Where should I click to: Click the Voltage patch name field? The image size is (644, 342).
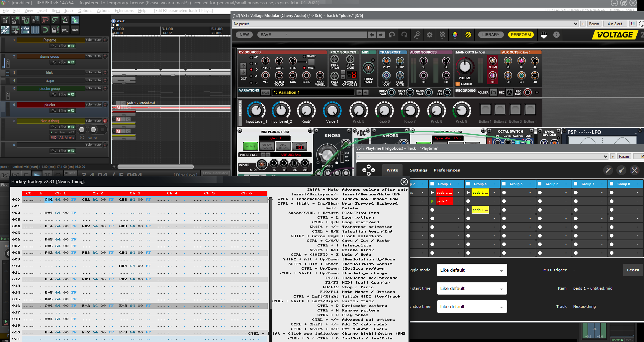tap(322, 35)
